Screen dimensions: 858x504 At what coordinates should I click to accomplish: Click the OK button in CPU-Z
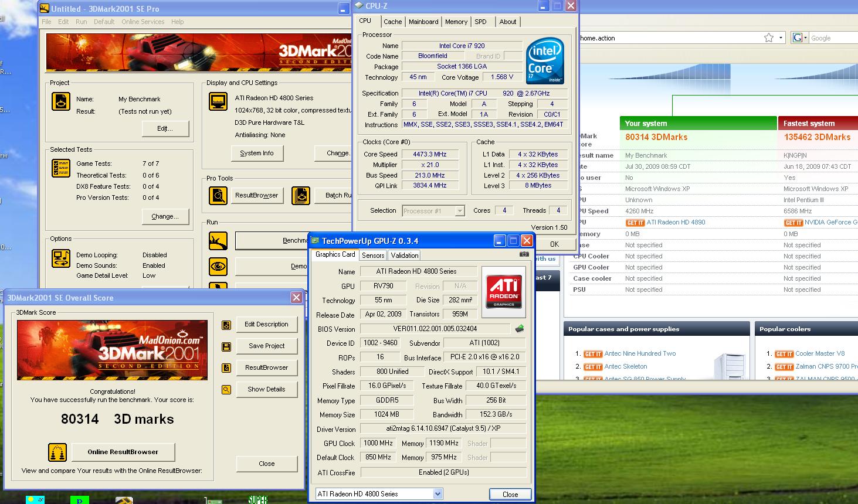click(554, 244)
